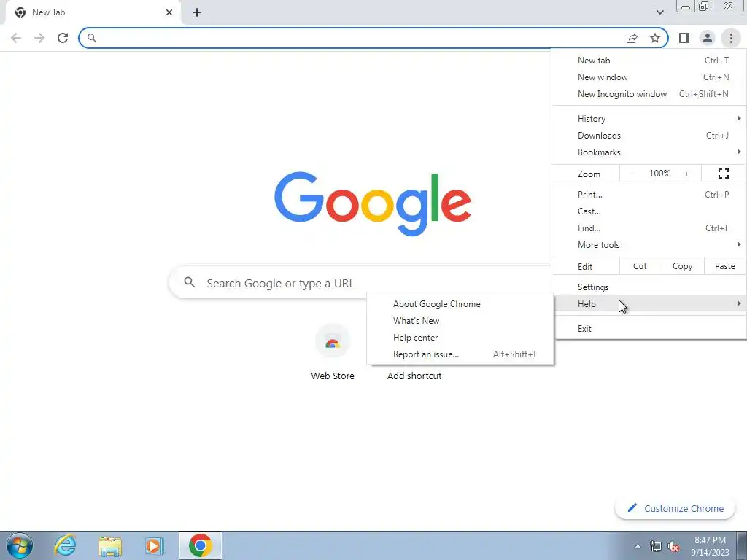Close the New Tab tab
Viewport: 747px width, 560px height.
coord(169,12)
